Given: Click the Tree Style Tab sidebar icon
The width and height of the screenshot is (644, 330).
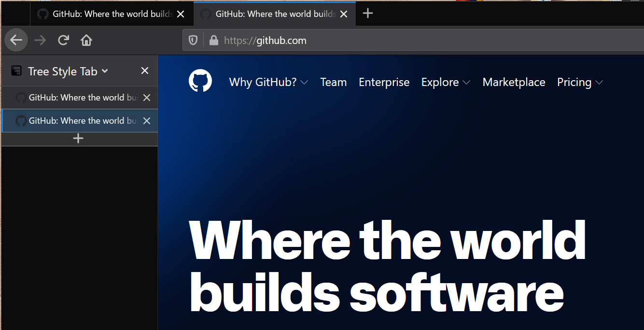Looking at the screenshot, I should [16, 71].
